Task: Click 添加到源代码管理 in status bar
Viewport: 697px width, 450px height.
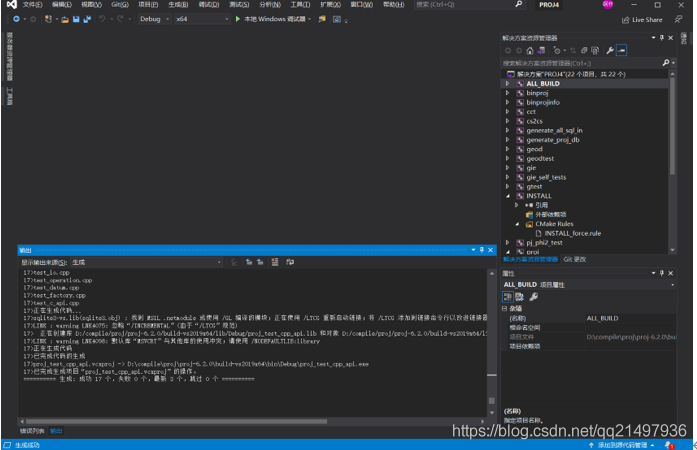Action: click(621, 445)
